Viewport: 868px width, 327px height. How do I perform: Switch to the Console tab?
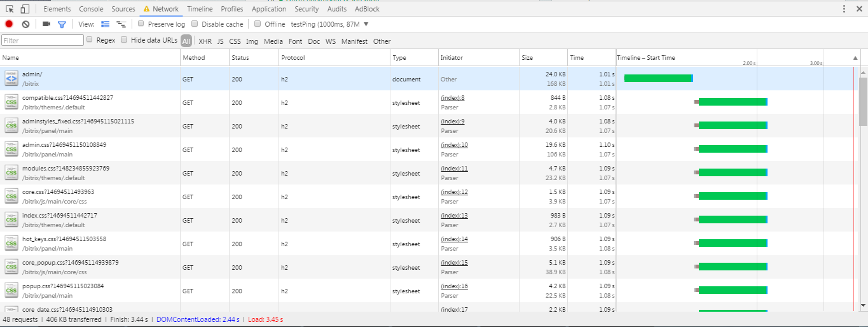point(91,9)
